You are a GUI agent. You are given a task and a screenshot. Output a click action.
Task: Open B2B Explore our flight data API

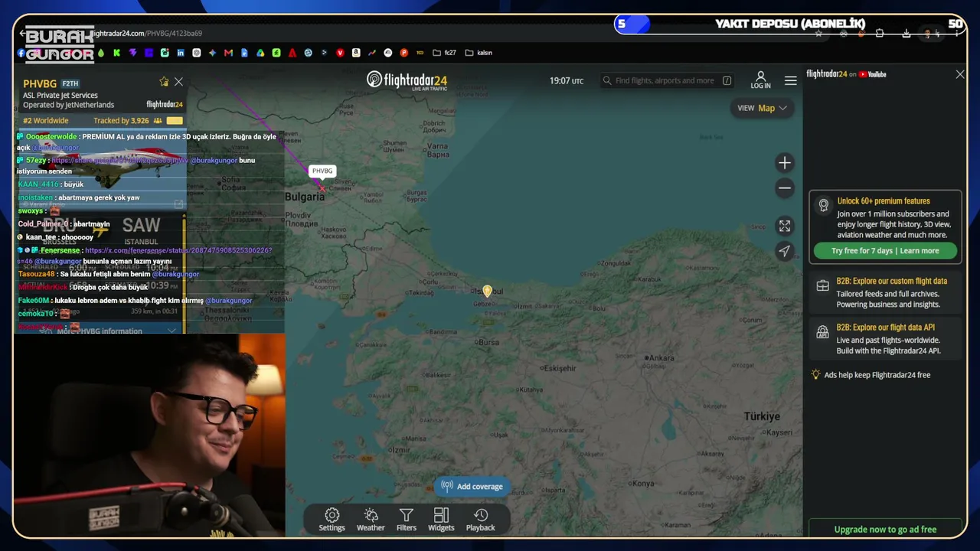[x=885, y=339]
